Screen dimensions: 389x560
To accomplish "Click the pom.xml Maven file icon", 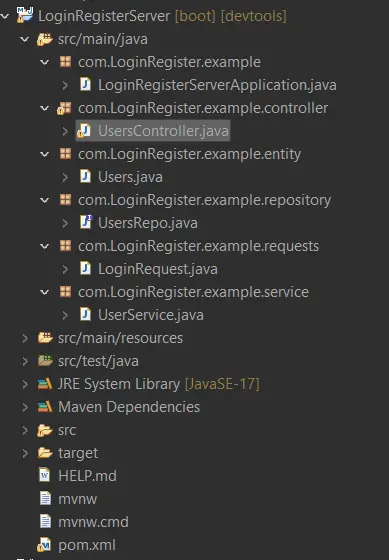I will (44, 545).
